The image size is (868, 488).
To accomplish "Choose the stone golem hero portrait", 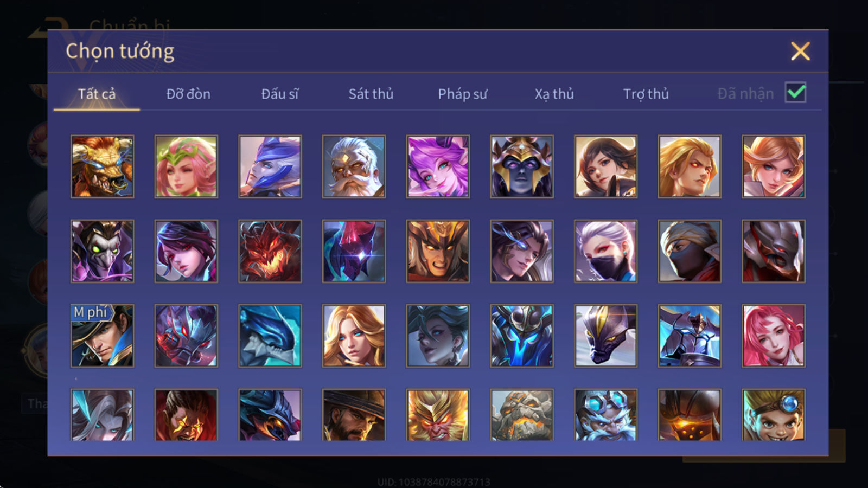I will pyautogui.click(x=522, y=415).
